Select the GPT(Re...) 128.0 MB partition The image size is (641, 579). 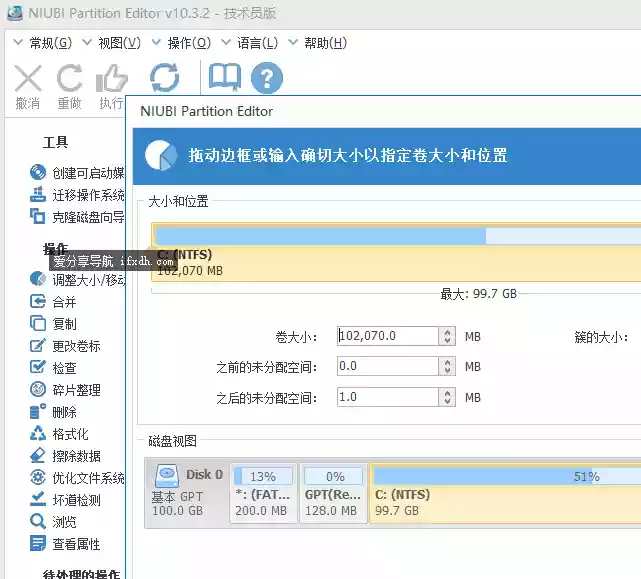(x=334, y=493)
